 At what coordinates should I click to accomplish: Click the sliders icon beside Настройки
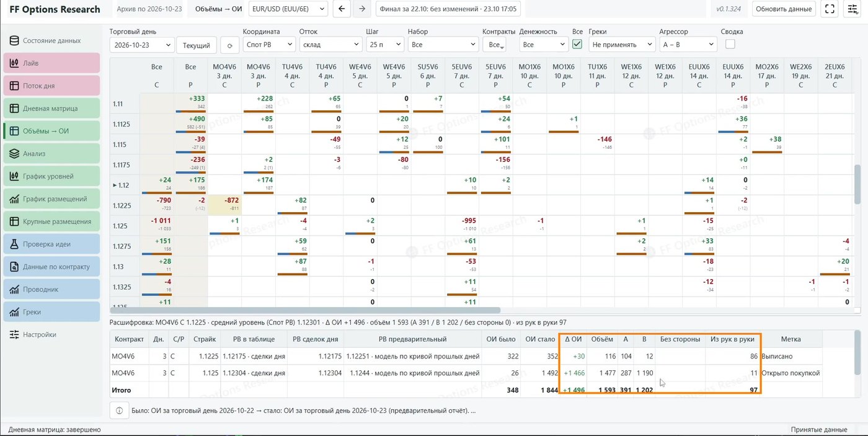click(x=14, y=334)
